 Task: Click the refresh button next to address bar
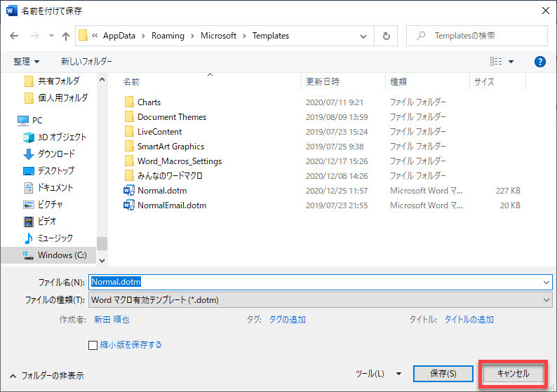pos(386,36)
